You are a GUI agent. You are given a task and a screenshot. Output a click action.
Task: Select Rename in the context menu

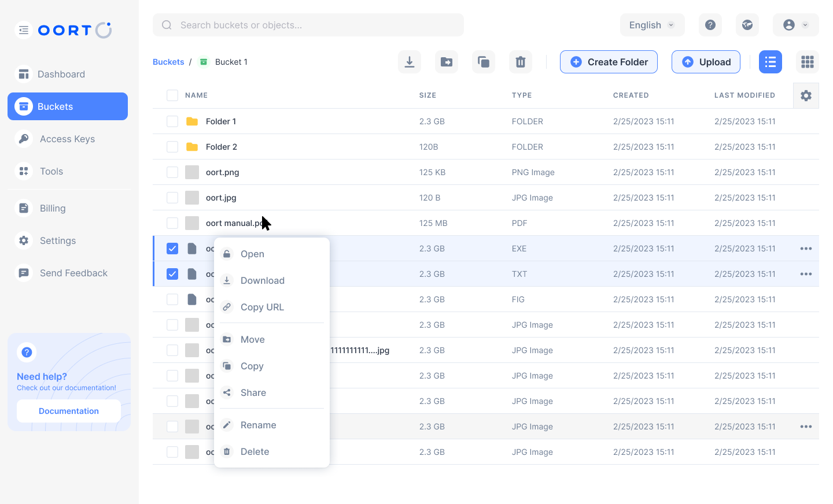(x=258, y=425)
